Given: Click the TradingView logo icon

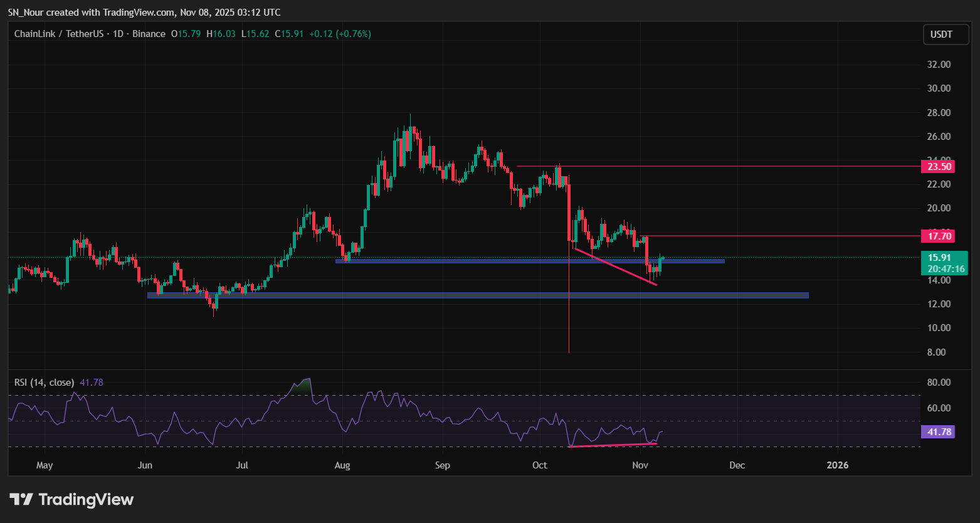Looking at the screenshot, I should pyautogui.click(x=21, y=500).
